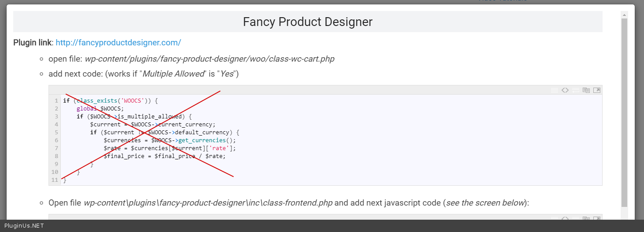Toggle line numbers in the first code block
Screen dimensions: 644x232
[x=555, y=90]
